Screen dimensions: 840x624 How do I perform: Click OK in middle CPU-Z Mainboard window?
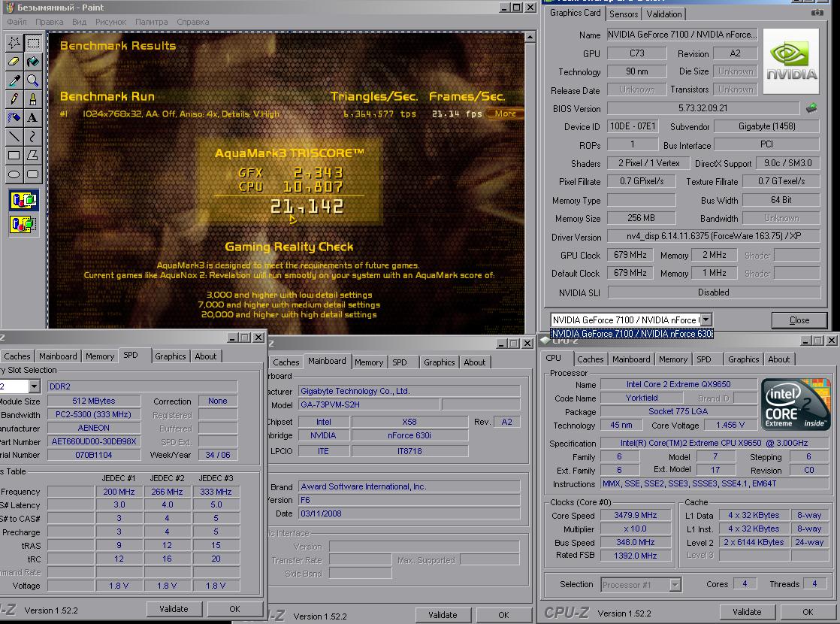click(x=503, y=615)
